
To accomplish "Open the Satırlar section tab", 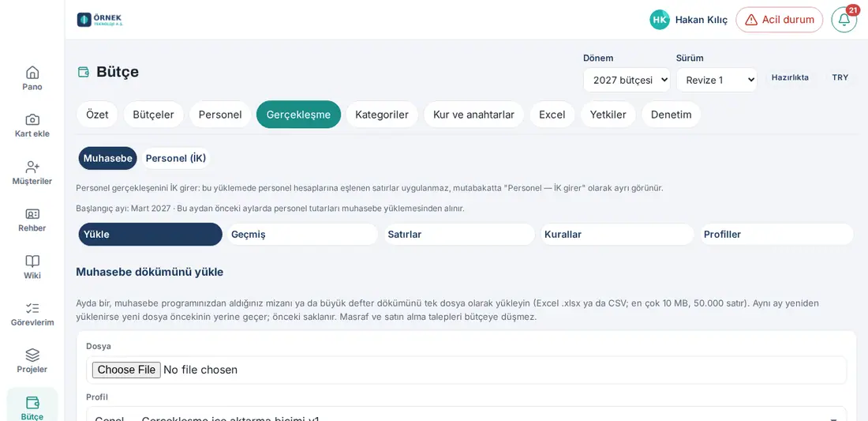I will [x=459, y=235].
